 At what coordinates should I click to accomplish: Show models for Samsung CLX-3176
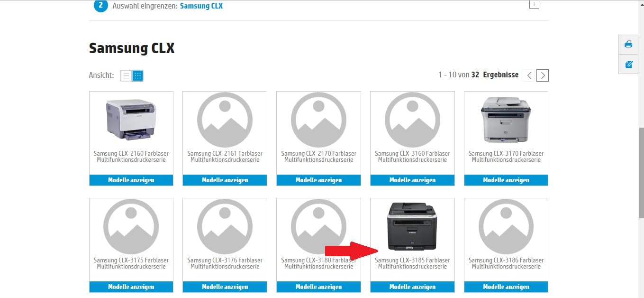(x=225, y=287)
